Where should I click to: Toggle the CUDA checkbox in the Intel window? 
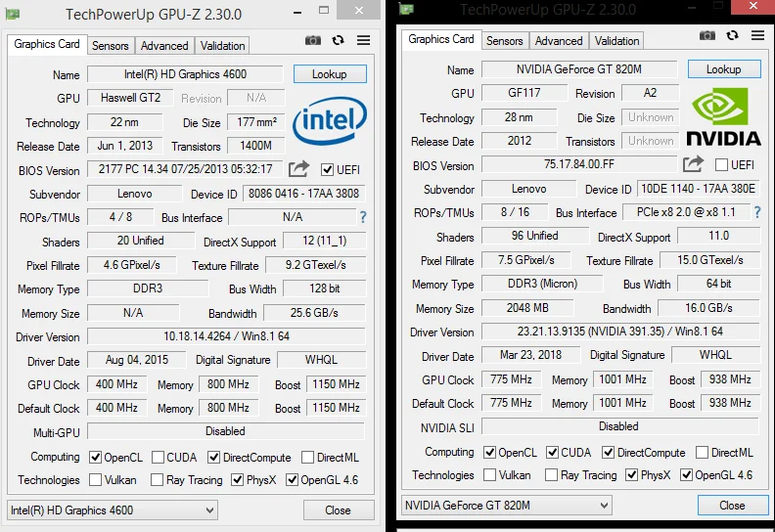click(x=159, y=458)
